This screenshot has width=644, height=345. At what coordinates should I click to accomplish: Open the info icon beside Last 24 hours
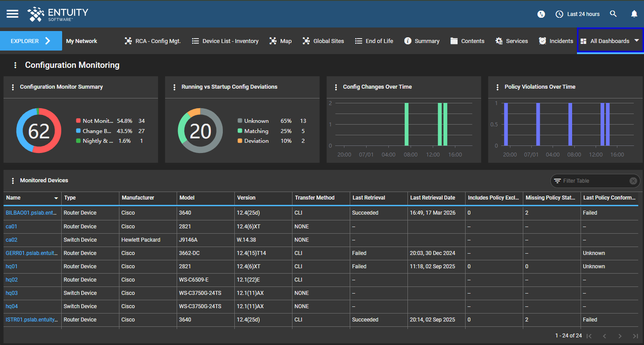pos(541,14)
